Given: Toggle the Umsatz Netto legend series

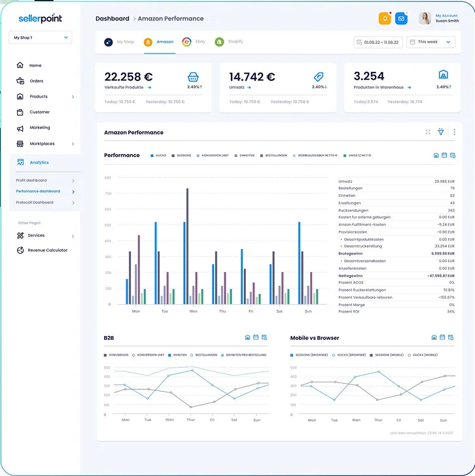Looking at the screenshot, I should point(357,156).
